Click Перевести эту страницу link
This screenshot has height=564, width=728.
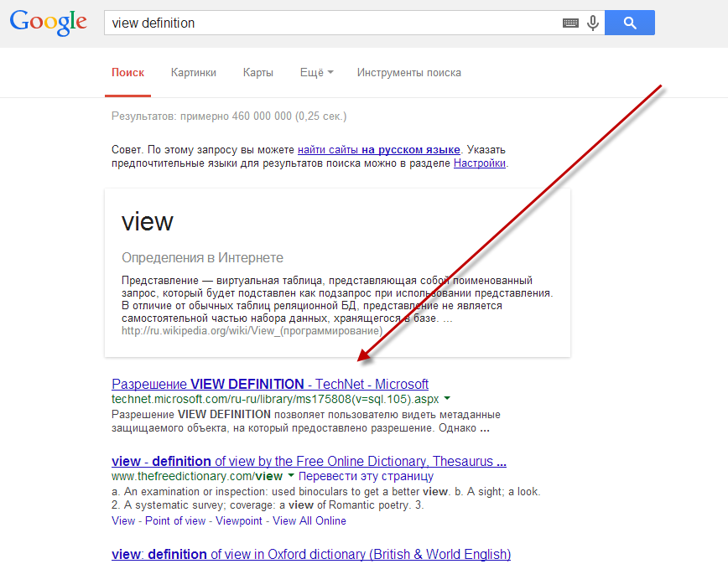[x=366, y=476]
